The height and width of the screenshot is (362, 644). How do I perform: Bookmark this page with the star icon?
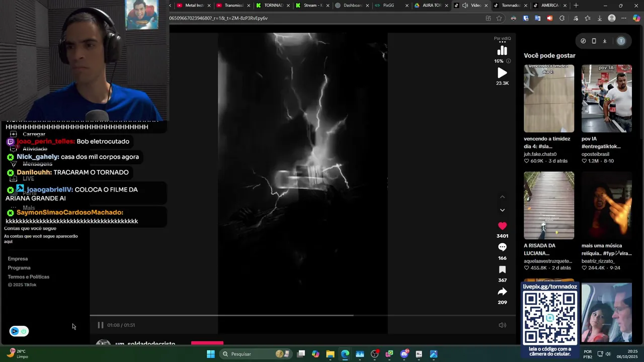(x=499, y=18)
